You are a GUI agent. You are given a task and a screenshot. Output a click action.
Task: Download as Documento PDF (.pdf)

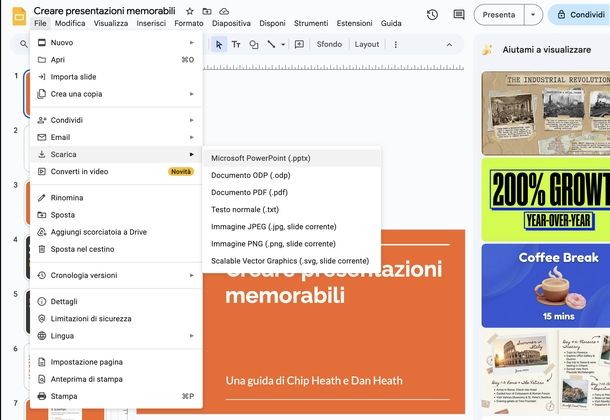[291, 192]
